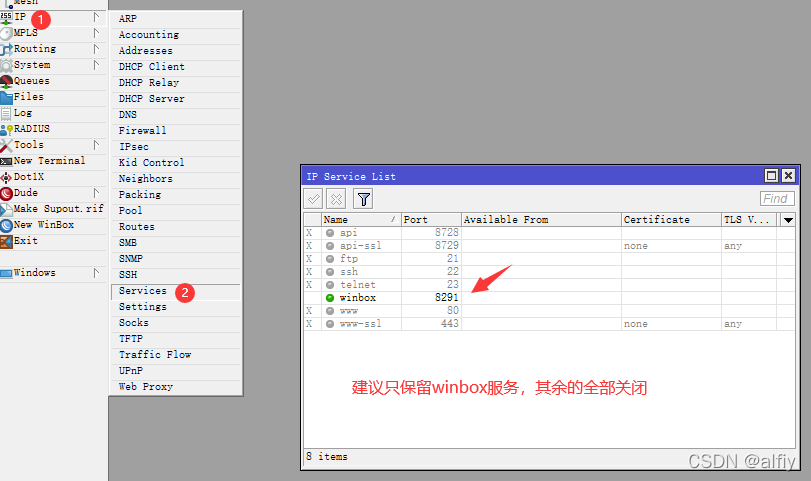Open DHCP Server in the IP submenu
The image size is (811, 481).
click(176, 99)
